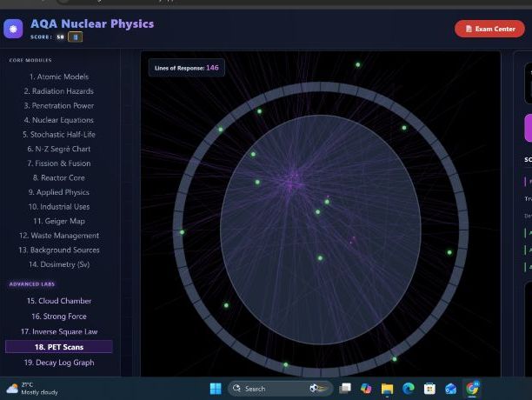532x400 pixels.
Task: Click the purple atom app logo
Action: [x=13, y=29]
